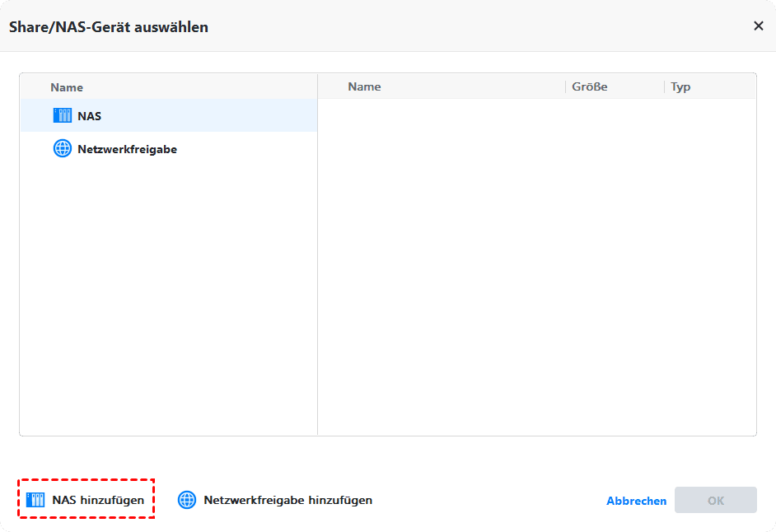Click the divider between Größe and Typ columns
This screenshot has height=532, width=776.
pyautogui.click(x=665, y=86)
